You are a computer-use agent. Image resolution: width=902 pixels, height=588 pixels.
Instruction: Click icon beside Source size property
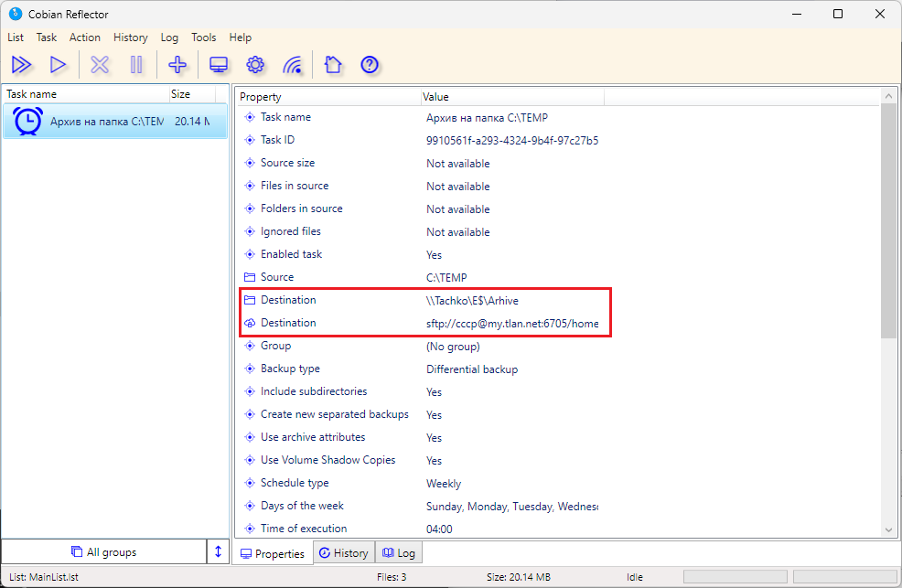250,163
